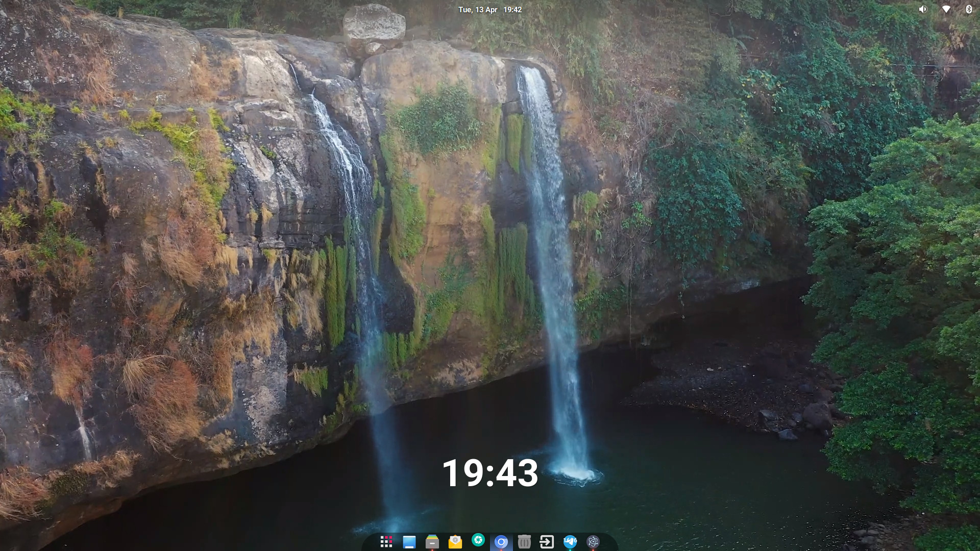Screen dimensions: 980x551
Task: Open calendar from top date and time
Action: coord(489,10)
